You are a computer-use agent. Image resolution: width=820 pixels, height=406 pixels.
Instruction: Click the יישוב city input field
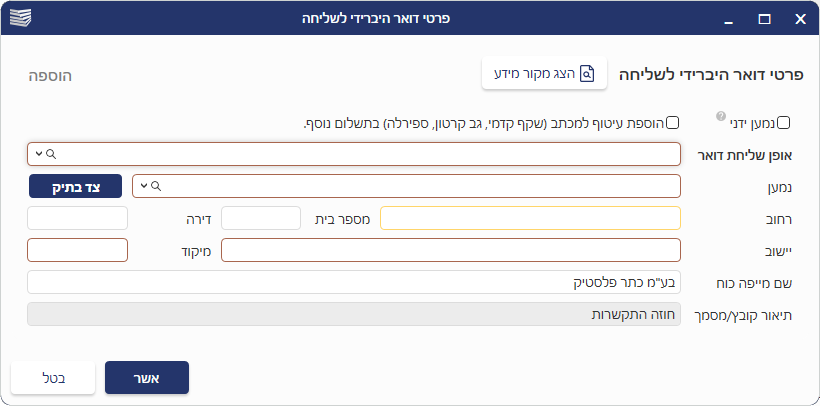coord(450,250)
